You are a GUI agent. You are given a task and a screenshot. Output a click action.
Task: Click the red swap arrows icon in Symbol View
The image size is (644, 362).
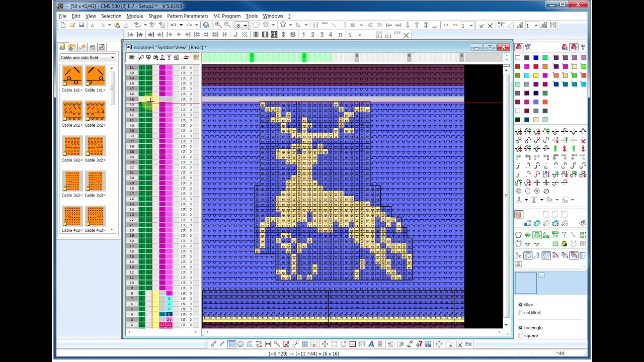186,57
